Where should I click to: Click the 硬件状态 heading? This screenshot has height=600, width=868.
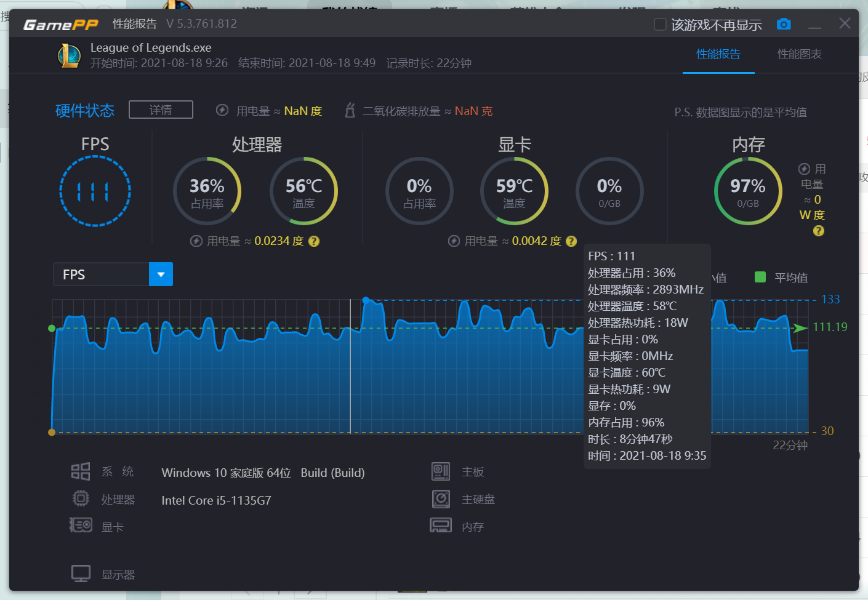tap(85, 111)
